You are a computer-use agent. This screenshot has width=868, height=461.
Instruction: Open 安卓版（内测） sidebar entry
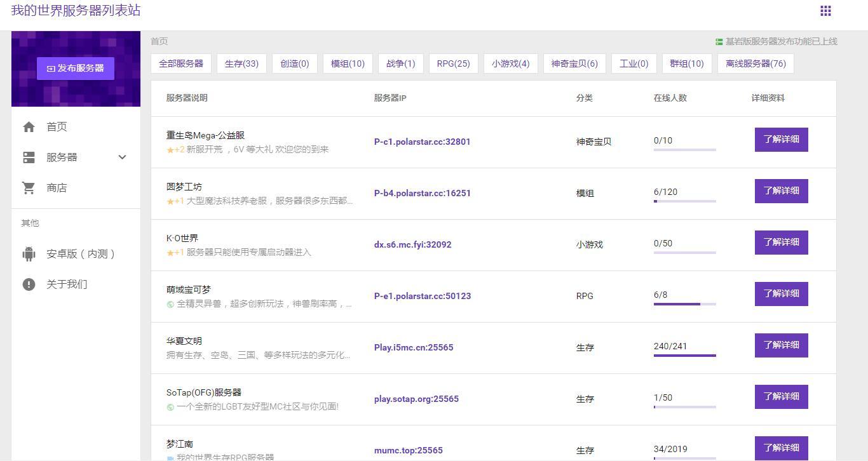coord(76,254)
